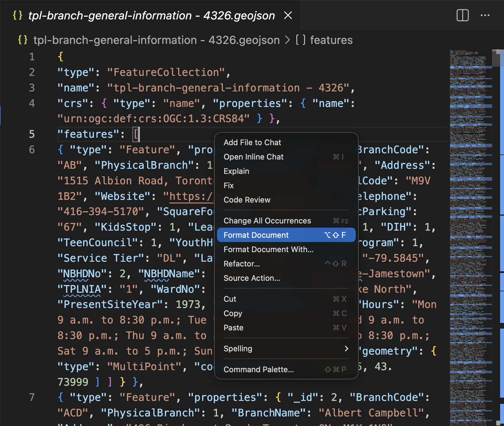This screenshot has width=504, height=426.
Task: Click the "Albert Campbell" branch name value
Action: [x=371, y=413]
